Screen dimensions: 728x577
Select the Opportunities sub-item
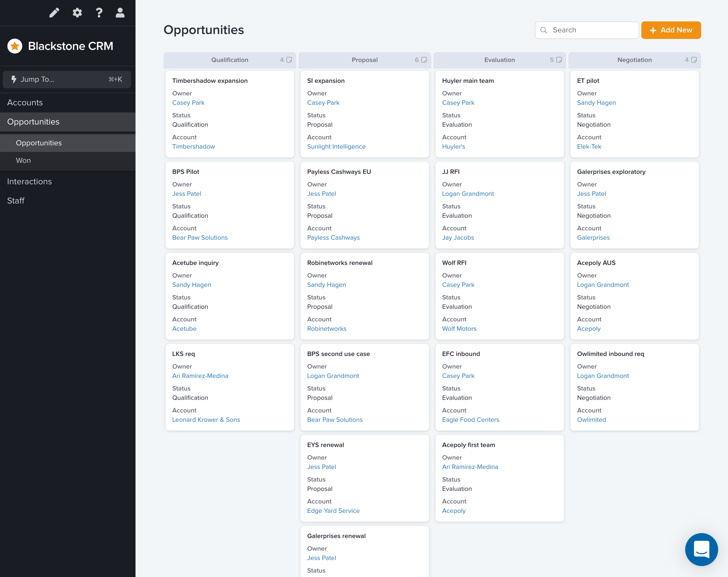click(x=67, y=143)
